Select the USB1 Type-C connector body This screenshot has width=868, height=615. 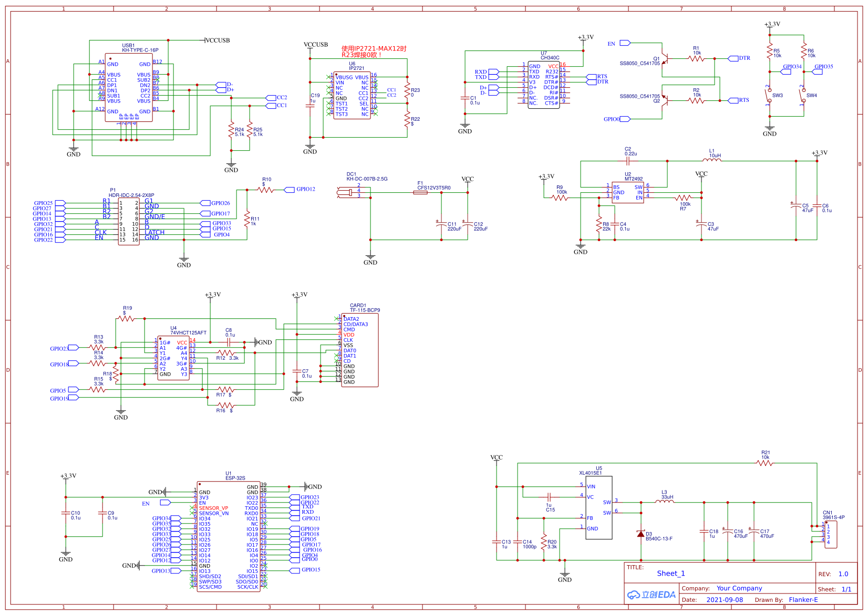point(129,88)
